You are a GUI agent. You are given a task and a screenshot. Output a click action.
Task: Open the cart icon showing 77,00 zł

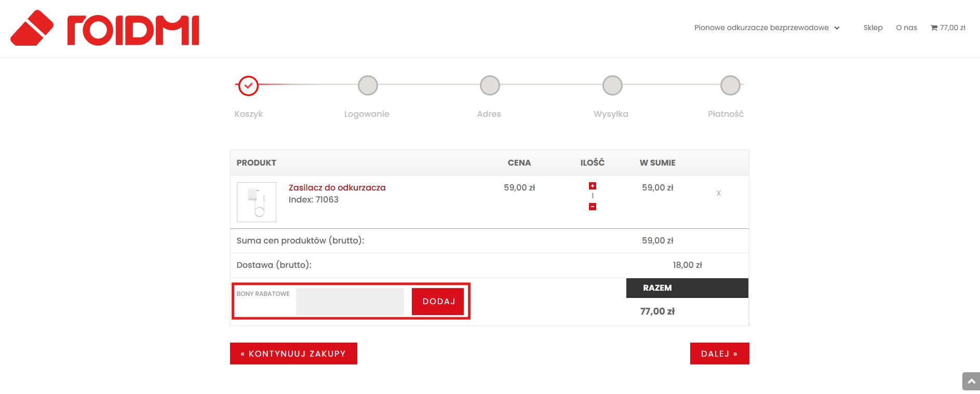(x=948, y=28)
